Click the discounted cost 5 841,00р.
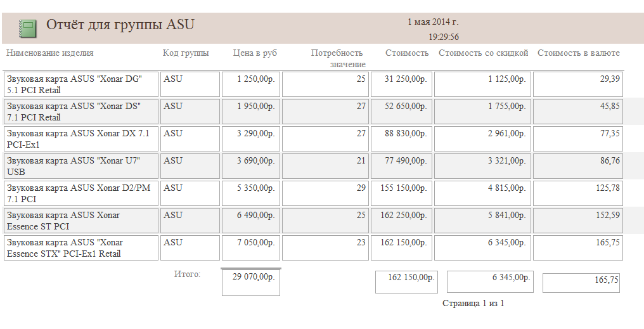 (482, 221)
